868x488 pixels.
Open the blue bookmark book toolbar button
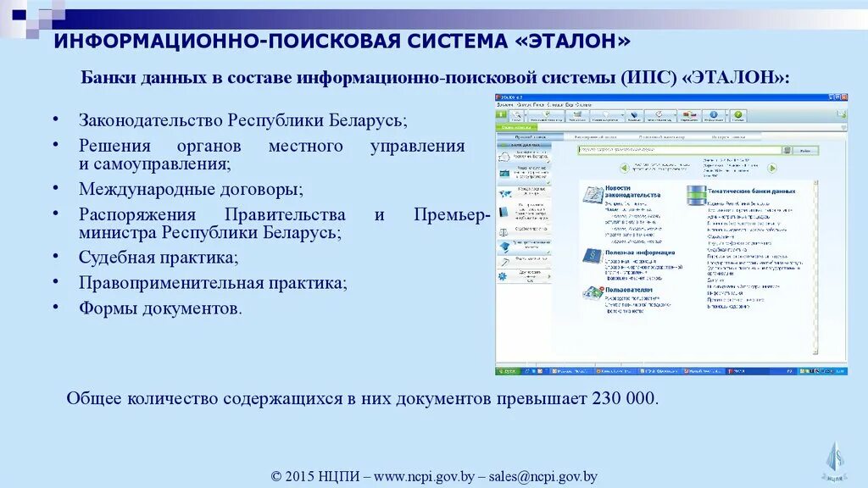click(x=634, y=114)
